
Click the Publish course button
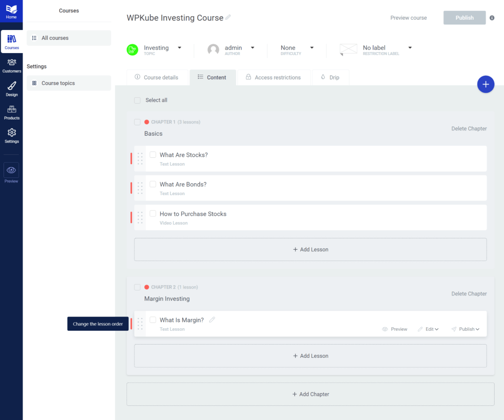pyautogui.click(x=464, y=18)
